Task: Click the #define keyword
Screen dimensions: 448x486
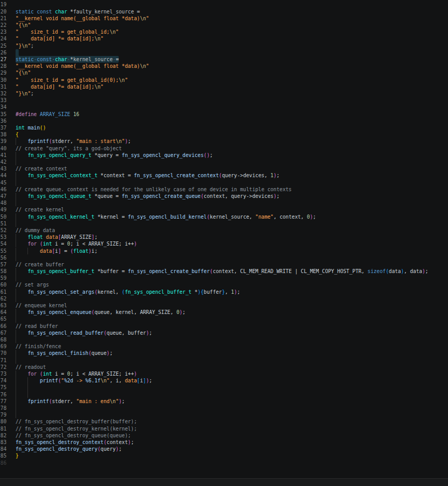Action: click(26, 114)
